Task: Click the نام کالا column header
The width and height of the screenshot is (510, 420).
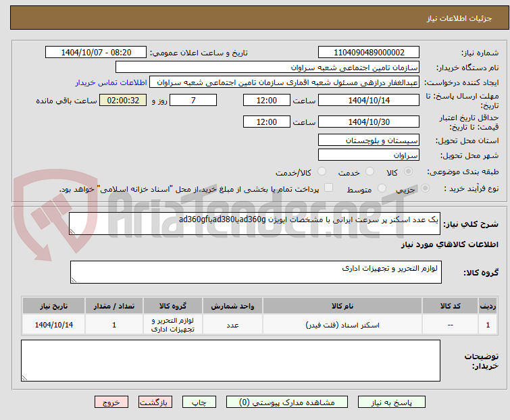Action: 342,306
